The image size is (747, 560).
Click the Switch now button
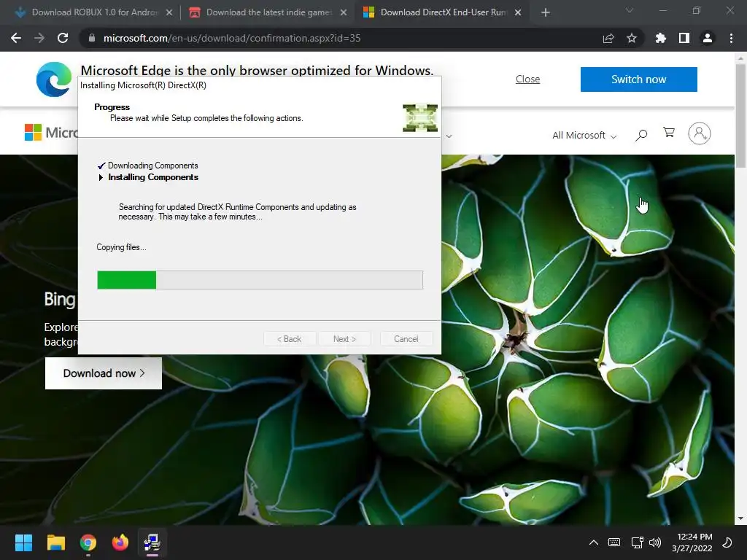pyautogui.click(x=639, y=79)
